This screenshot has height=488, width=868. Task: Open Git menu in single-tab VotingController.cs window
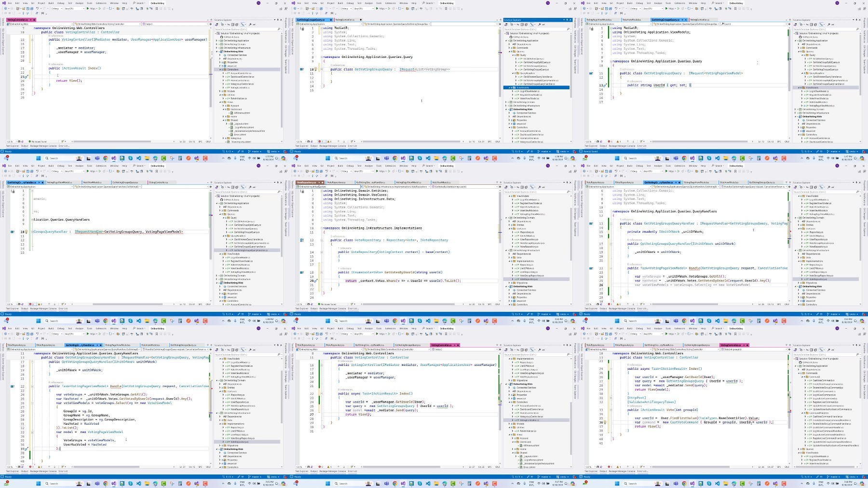point(33,3)
